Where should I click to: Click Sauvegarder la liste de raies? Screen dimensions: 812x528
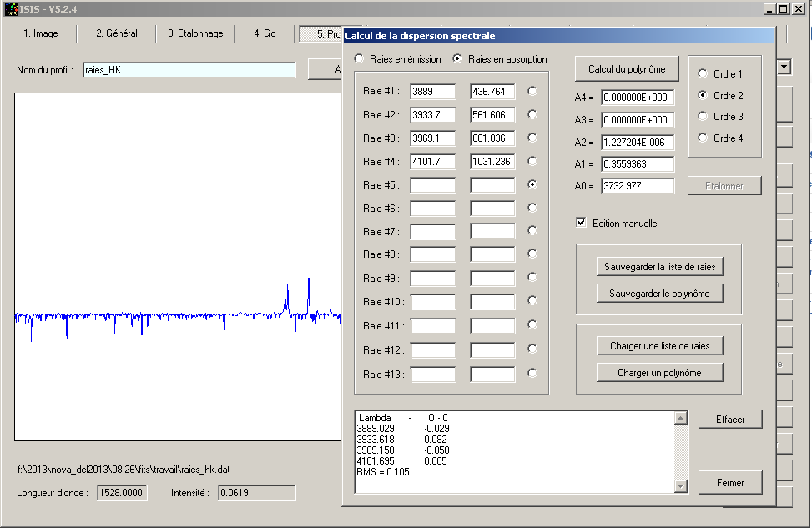pyautogui.click(x=658, y=266)
